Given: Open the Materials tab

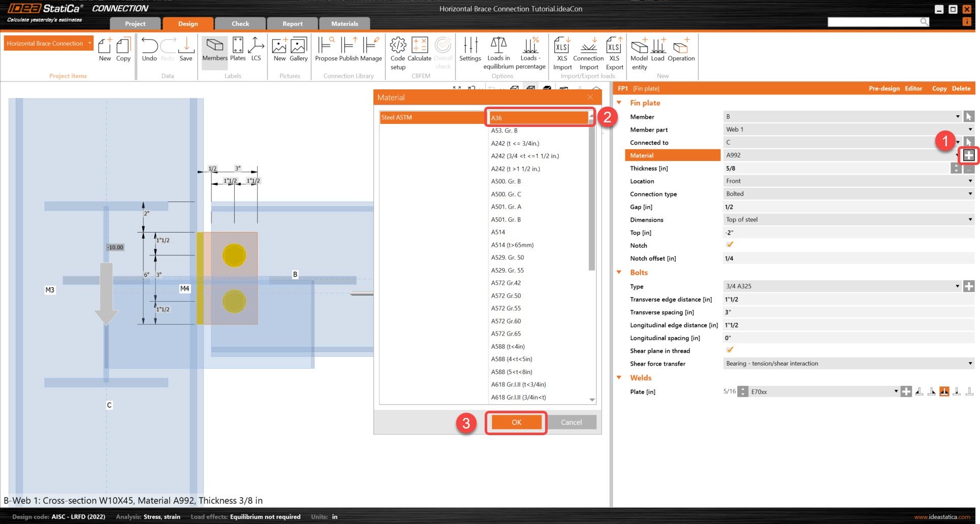Looking at the screenshot, I should [344, 24].
